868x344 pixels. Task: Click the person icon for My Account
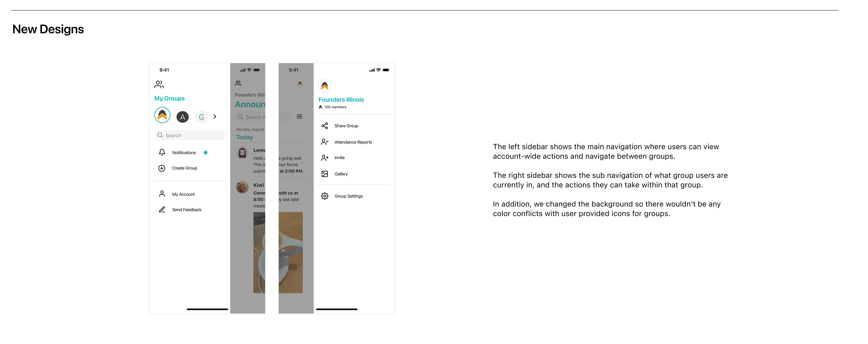click(162, 194)
